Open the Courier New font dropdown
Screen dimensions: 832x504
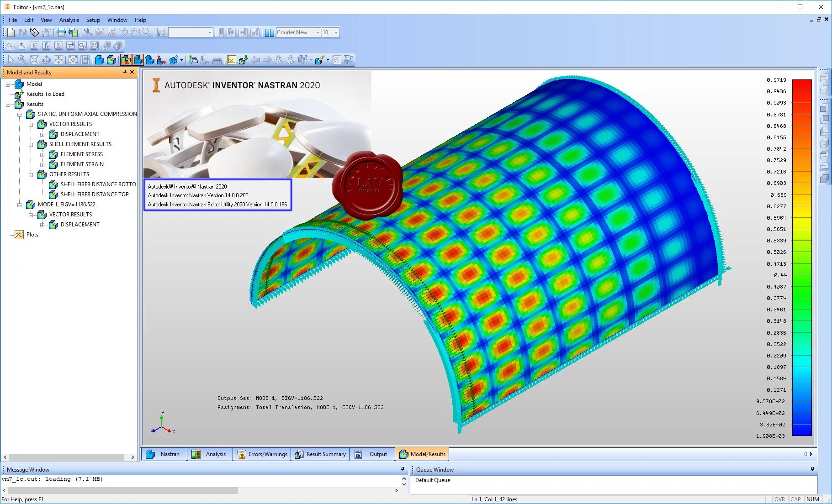[x=318, y=32]
